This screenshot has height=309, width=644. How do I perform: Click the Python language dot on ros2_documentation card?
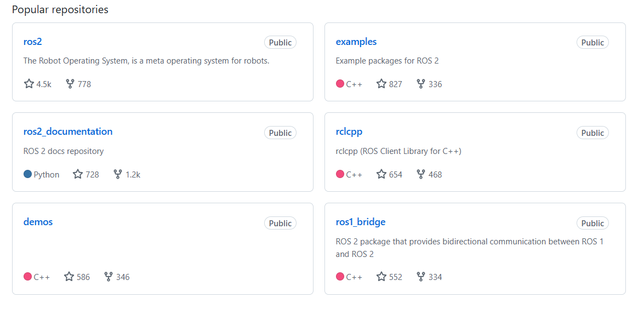click(x=28, y=174)
